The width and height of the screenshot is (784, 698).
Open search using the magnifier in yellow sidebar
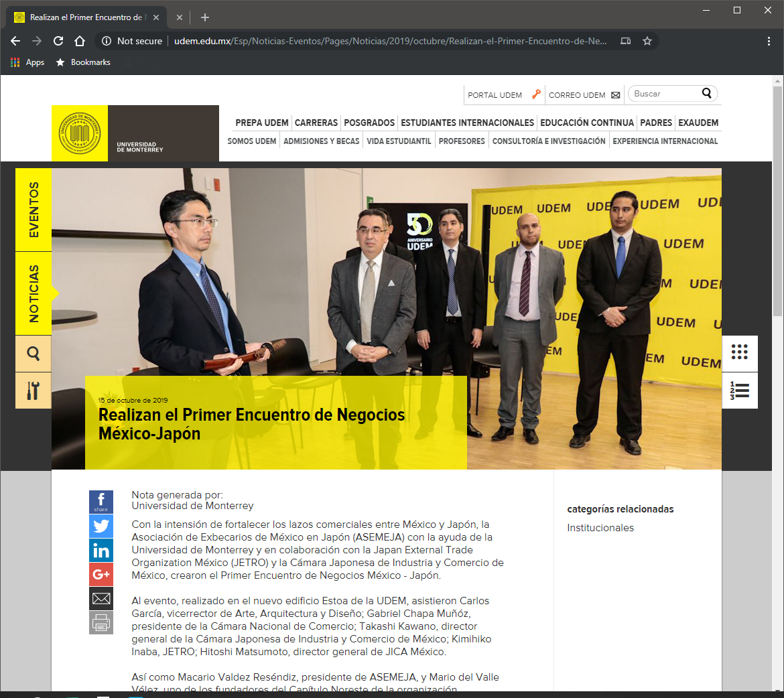pos(33,353)
